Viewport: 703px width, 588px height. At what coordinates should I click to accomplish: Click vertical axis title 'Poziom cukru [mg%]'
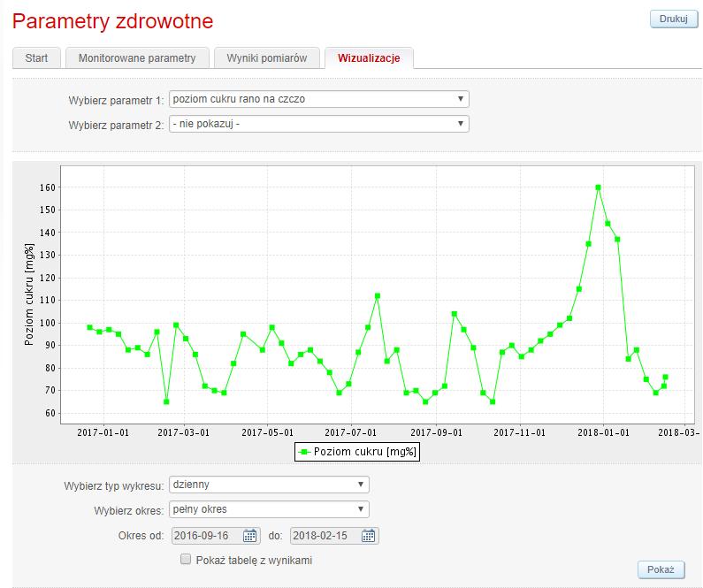pos(29,294)
